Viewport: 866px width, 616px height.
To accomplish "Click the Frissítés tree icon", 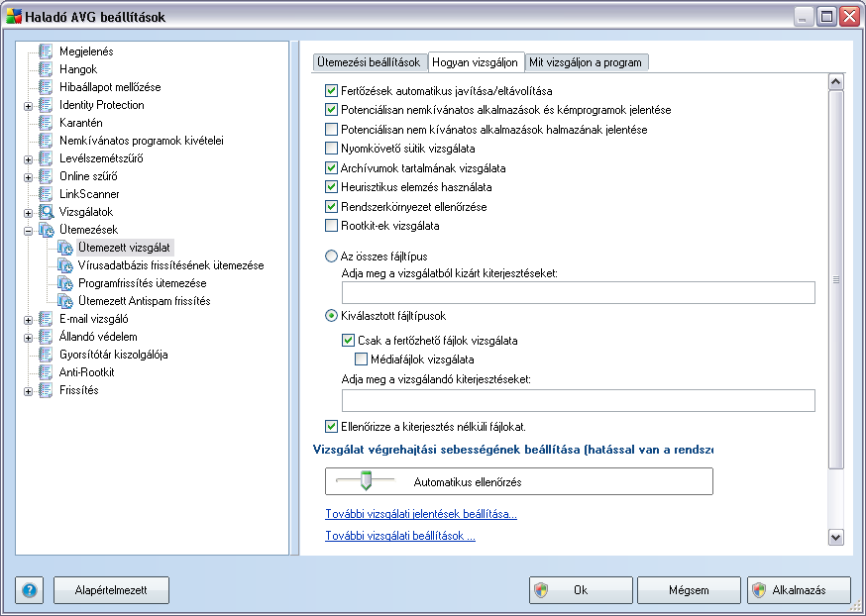I will click(x=46, y=390).
